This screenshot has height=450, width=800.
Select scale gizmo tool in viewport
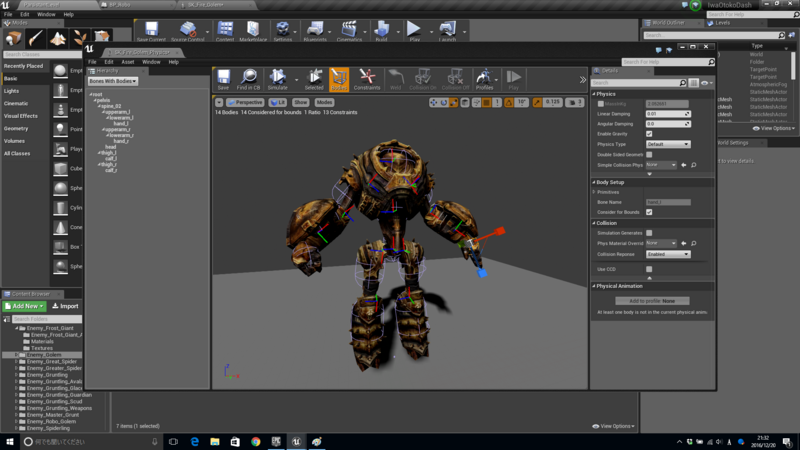point(454,103)
